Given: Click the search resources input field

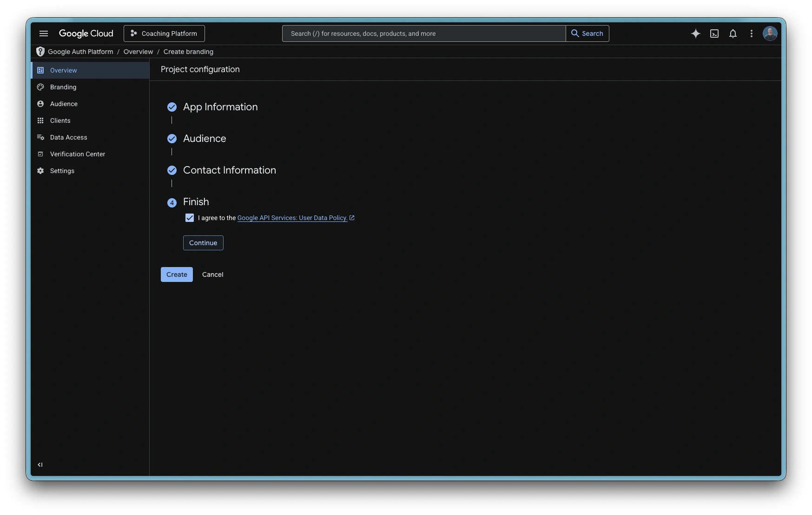Looking at the screenshot, I should pyautogui.click(x=423, y=33).
